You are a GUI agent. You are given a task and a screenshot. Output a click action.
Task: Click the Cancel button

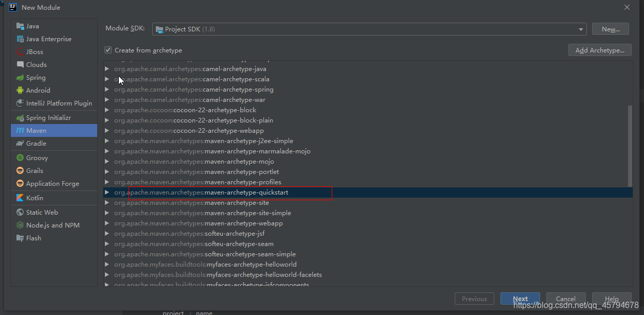[565, 299]
